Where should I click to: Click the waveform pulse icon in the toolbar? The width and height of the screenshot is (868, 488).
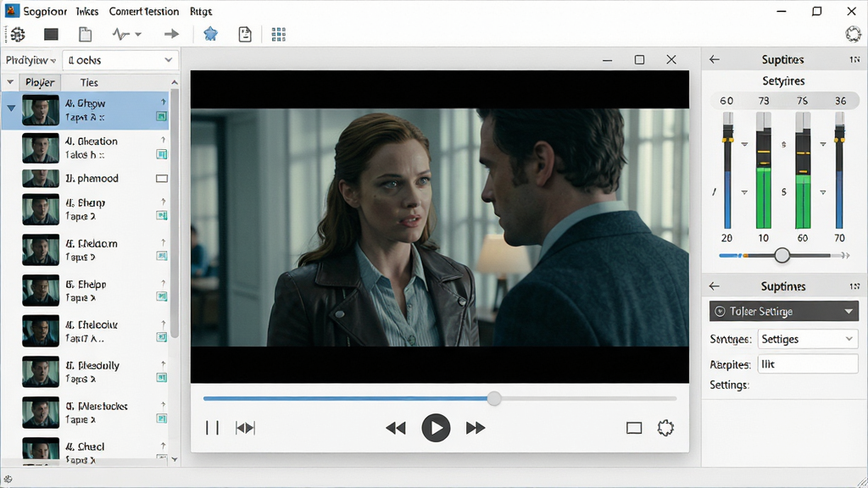(x=120, y=34)
